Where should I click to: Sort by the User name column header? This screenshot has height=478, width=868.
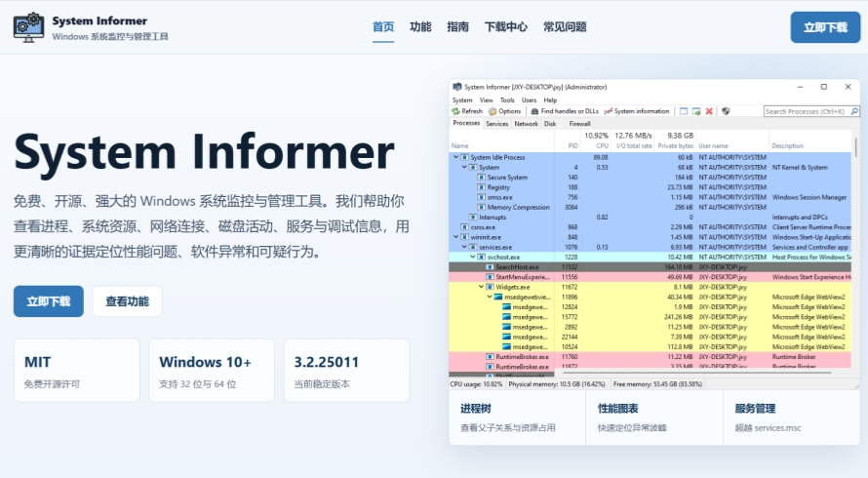coord(713,145)
